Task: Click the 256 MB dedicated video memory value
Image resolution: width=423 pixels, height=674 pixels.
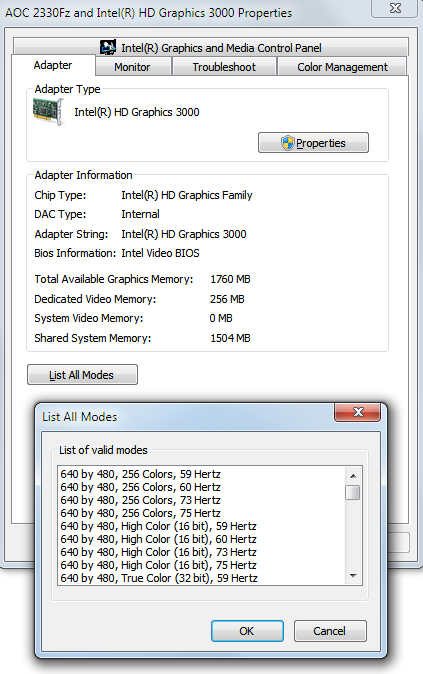Action: point(227,299)
